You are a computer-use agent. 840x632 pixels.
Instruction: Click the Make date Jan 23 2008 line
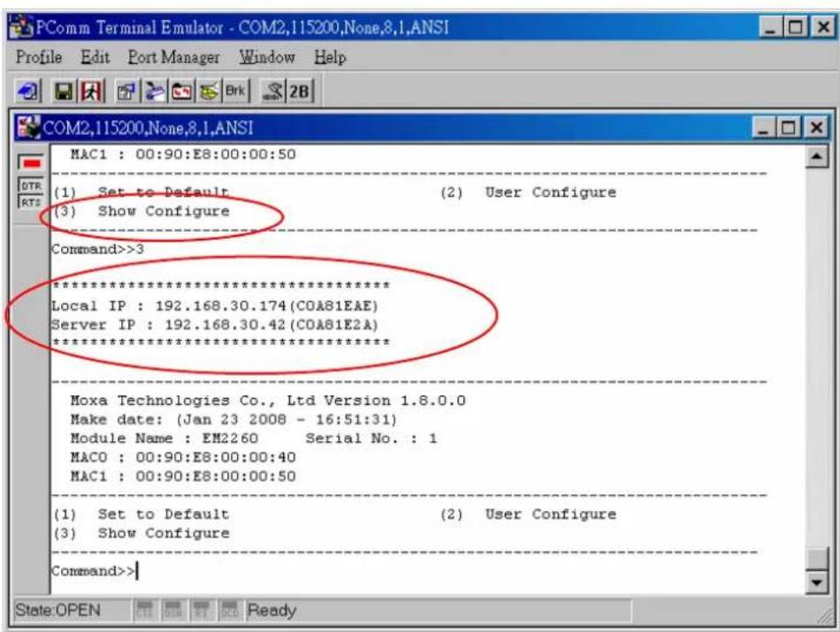coord(233,419)
